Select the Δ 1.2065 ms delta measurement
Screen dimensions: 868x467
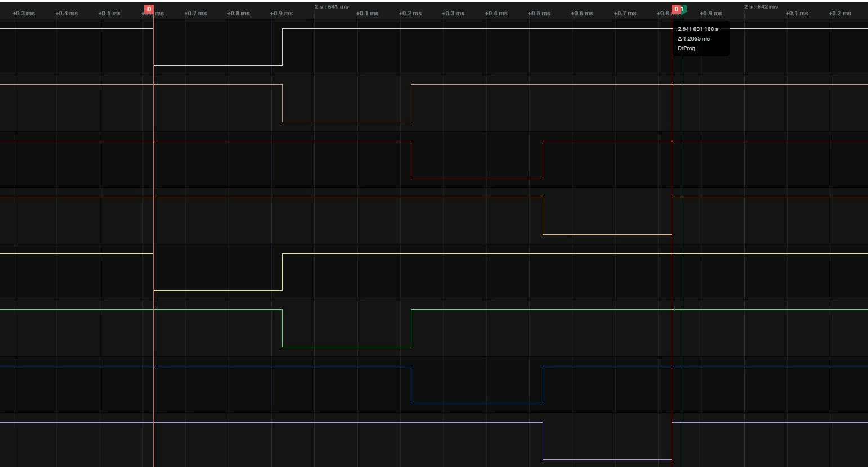[x=693, y=39]
